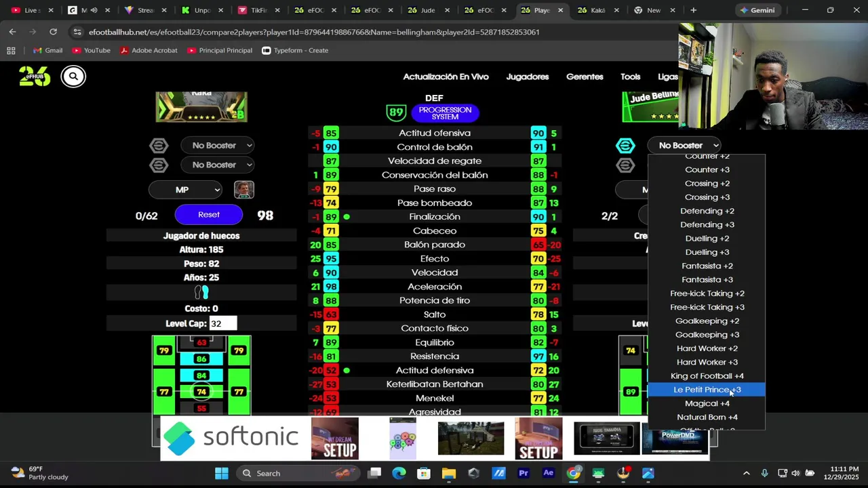This screenshot has width=868, height=488.
Task: Open the Gemini button in Chrome
Action: click(757, 10)
